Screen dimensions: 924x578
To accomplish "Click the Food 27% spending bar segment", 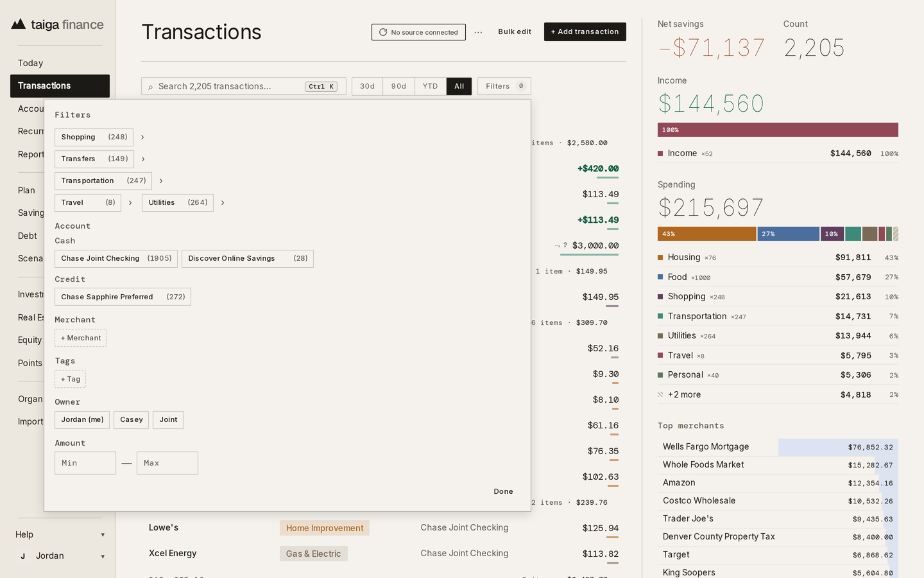I will 789,234.
